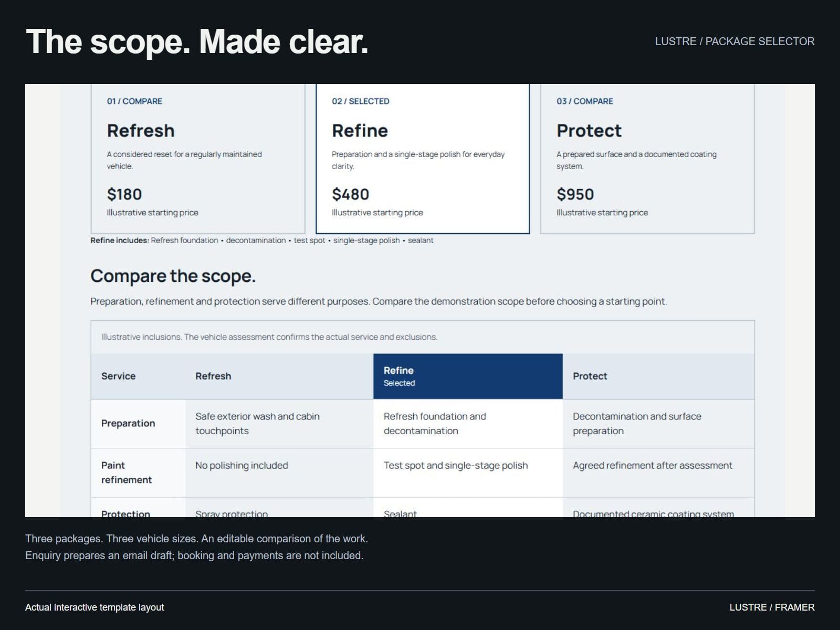Click 'Actual interactive template layout' caption
The width and height of the screenshot is (840, 630).
point(94,607)
